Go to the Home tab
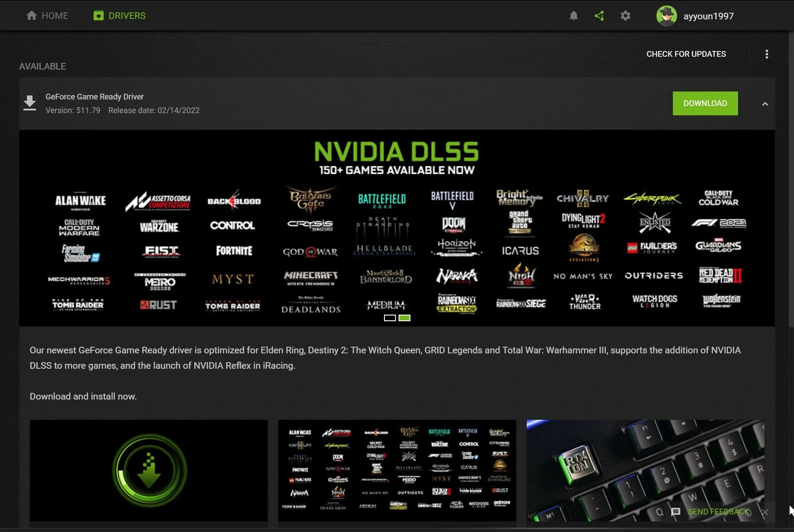794x532 pixels. [x=47, y=16]
